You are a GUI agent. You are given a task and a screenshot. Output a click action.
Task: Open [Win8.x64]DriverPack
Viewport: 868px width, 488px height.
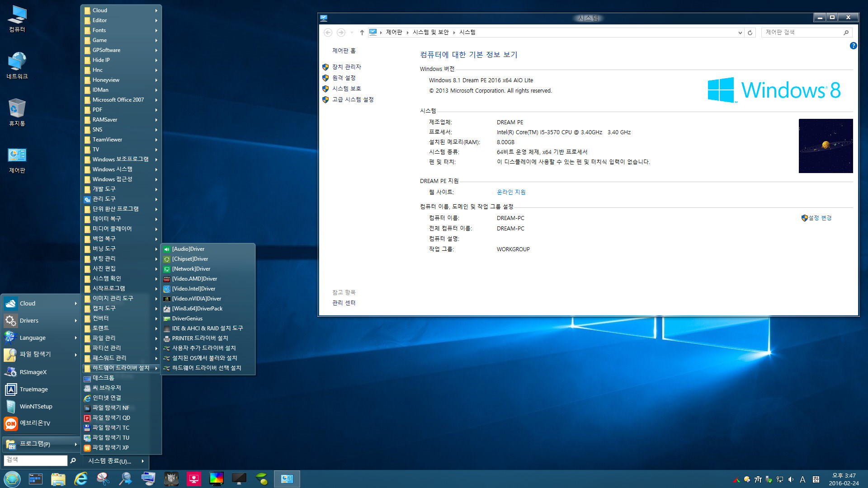click(x=208, y=309)
